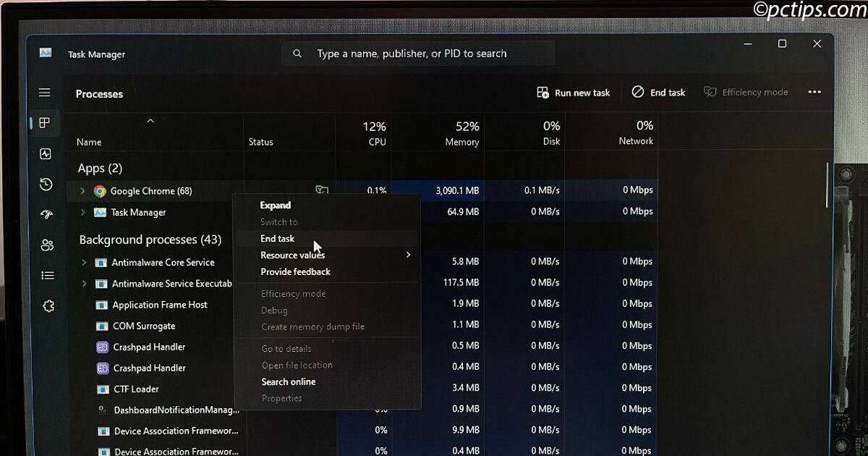Click the Processes sidebar icon
Screen dimensions: 868x456
click(x=44, y=123)
